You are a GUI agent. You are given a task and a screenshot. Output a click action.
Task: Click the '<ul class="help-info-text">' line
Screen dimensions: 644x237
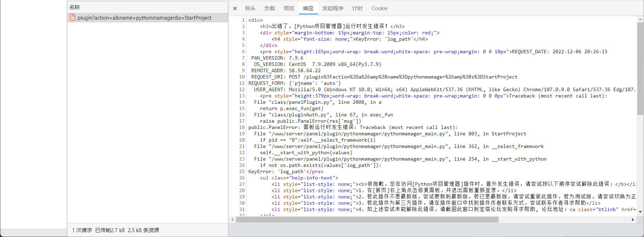click(x=299, y=178)
